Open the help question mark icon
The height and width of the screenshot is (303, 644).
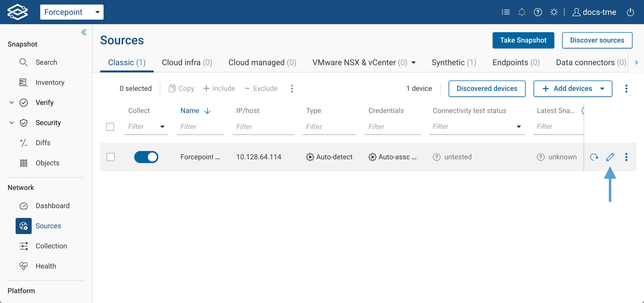pos(538,12)
